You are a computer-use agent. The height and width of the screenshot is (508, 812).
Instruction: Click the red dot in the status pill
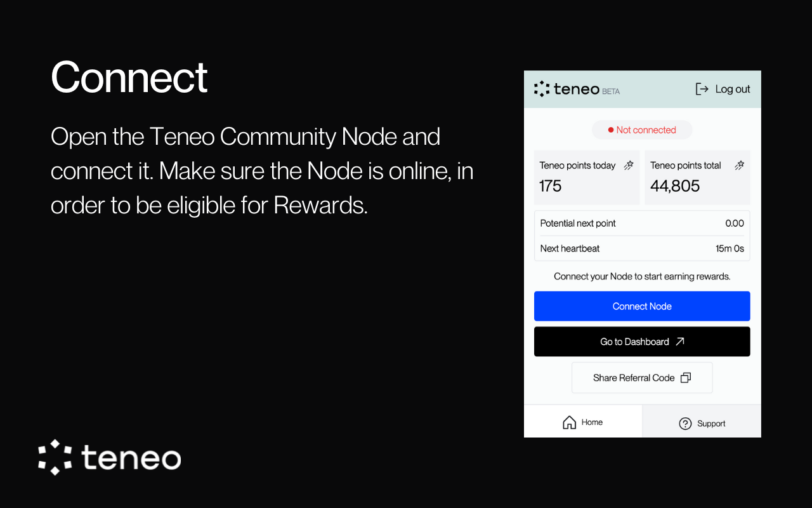pos(611,130)
